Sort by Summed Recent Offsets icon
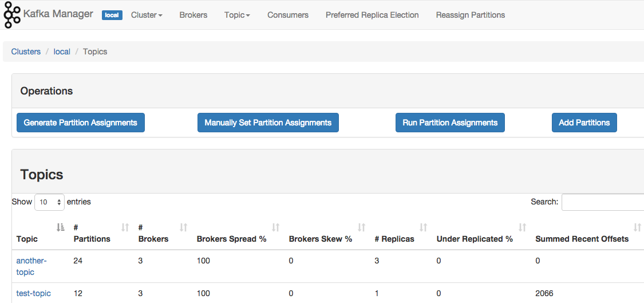 pos(637,228)
